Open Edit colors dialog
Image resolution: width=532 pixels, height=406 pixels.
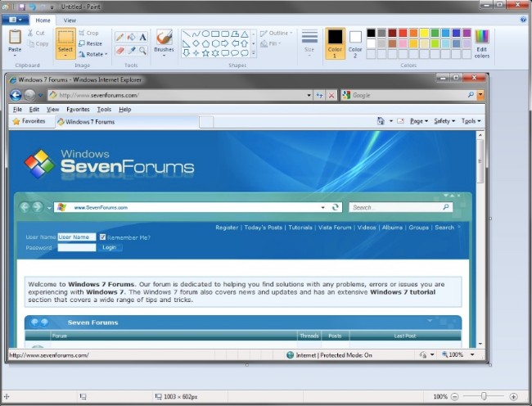point(482,43)
